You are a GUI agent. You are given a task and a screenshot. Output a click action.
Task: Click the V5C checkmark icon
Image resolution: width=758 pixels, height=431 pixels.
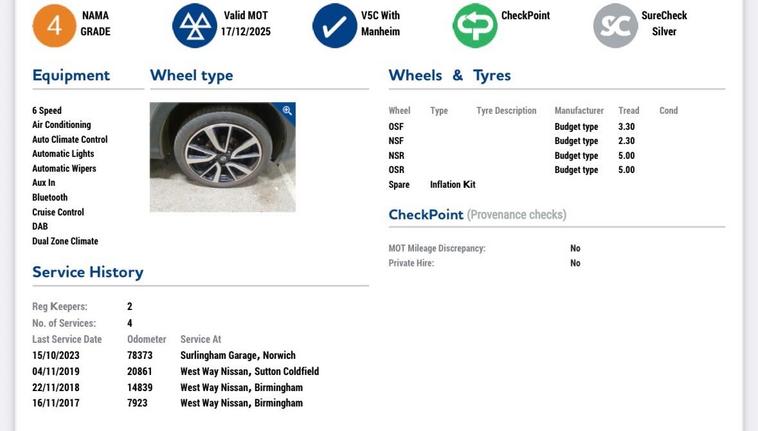click(x=334, y=25)
